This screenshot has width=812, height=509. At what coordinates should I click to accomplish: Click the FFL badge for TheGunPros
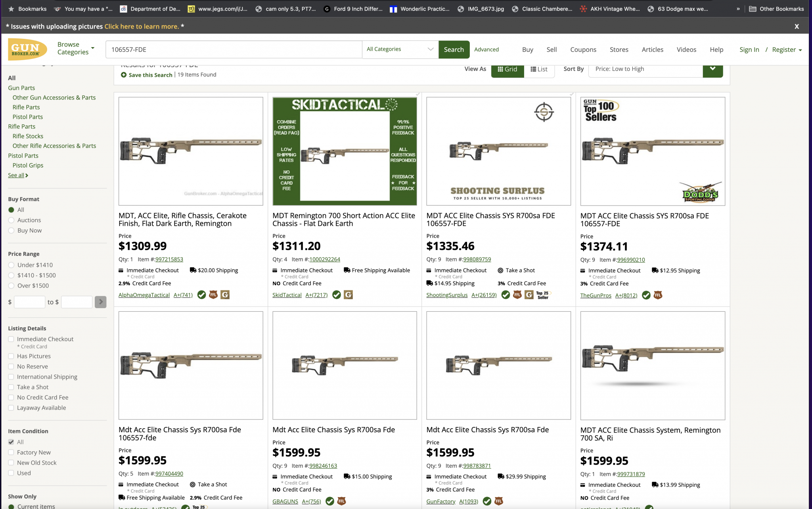pos(658,295)
